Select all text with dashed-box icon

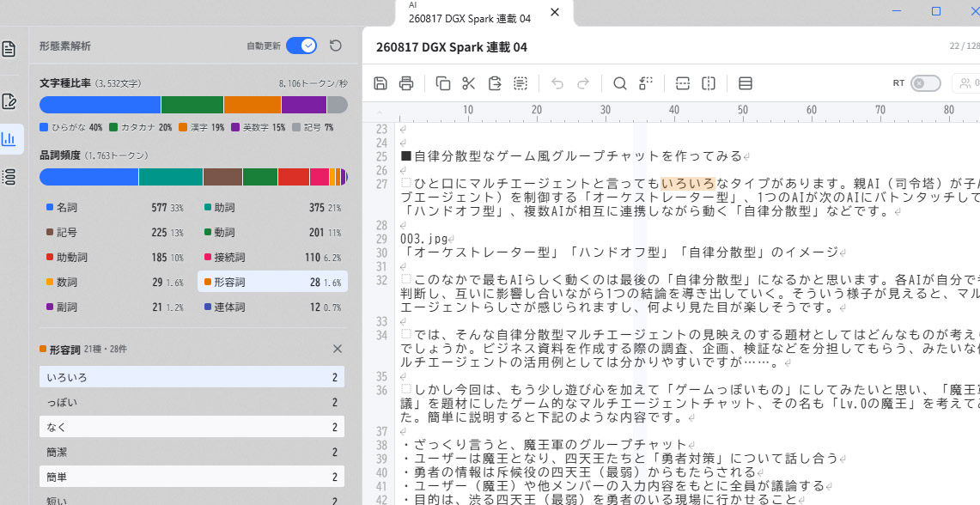pyautogui.click(x=520, y=83)
